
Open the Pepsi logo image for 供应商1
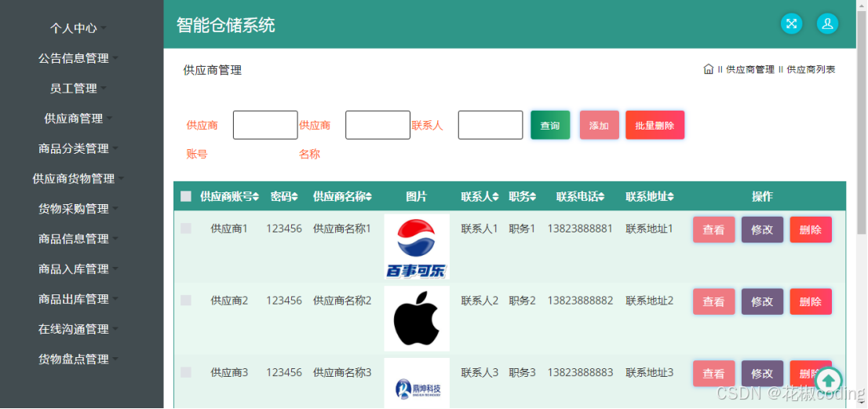click(x=417, y=246)
